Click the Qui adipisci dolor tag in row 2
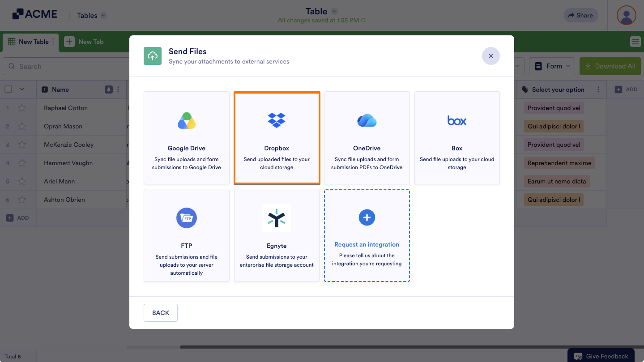This screenshot has width=644, height=362. 554,126
